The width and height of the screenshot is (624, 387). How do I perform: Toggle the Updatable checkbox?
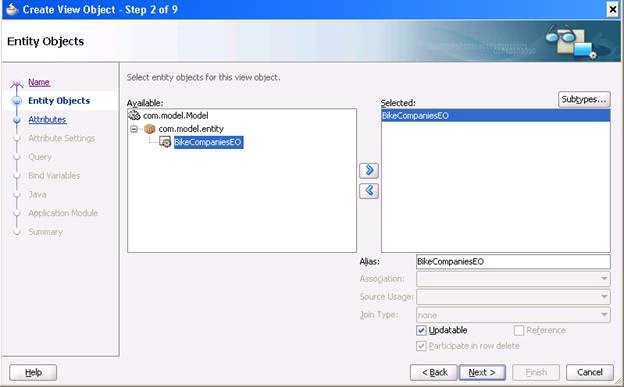[421, 330]
